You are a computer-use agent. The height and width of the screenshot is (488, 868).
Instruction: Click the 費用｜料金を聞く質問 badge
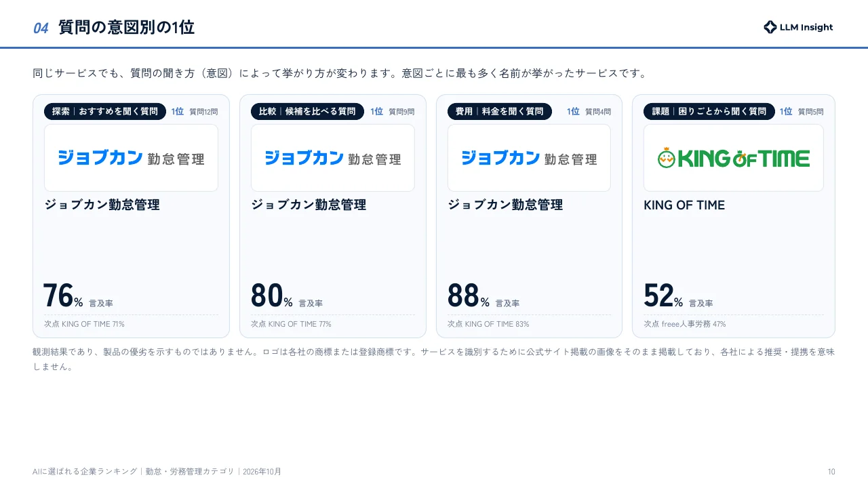point(500,111)
